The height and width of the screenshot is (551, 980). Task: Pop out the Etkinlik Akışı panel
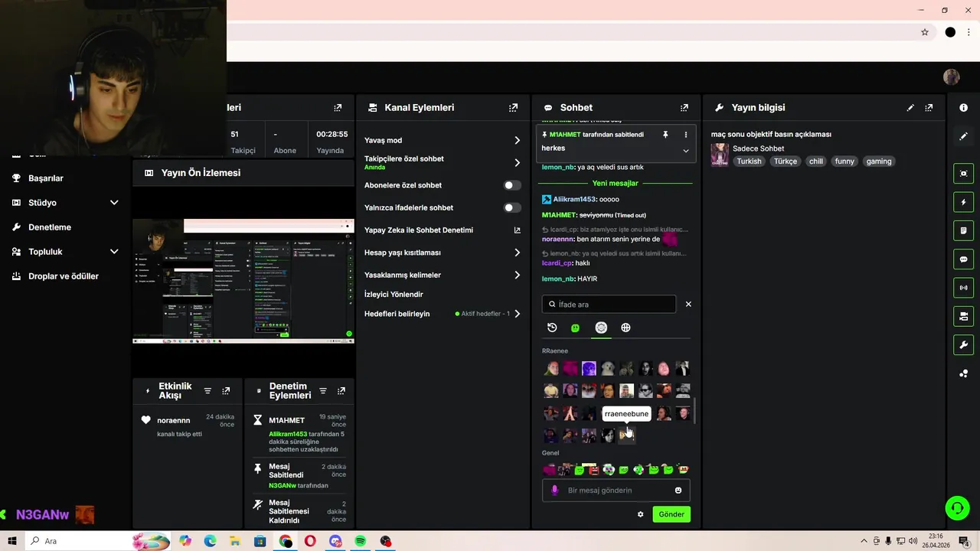[x=226, y=391]
